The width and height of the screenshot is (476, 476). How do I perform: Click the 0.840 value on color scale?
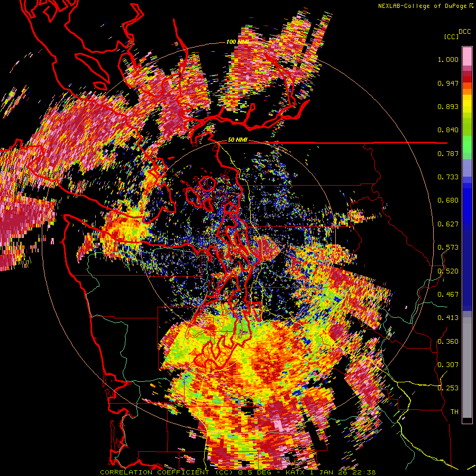pyautogui.click(x=448, y=130)
